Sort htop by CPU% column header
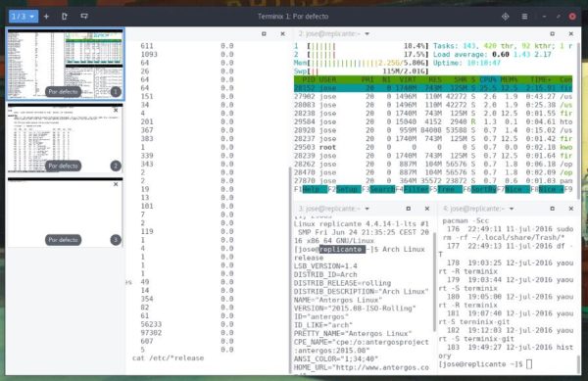 coord(488,79)
